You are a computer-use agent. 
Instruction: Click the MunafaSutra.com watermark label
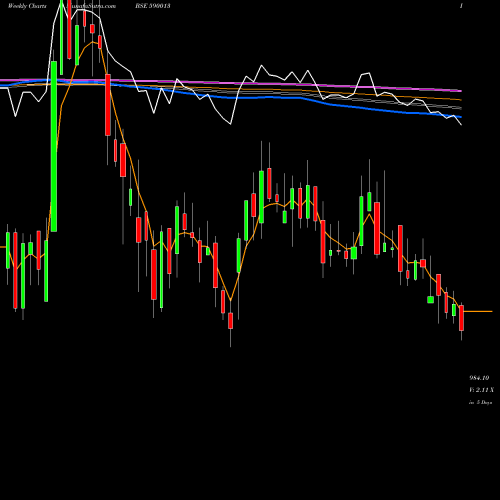click(91, 6)
